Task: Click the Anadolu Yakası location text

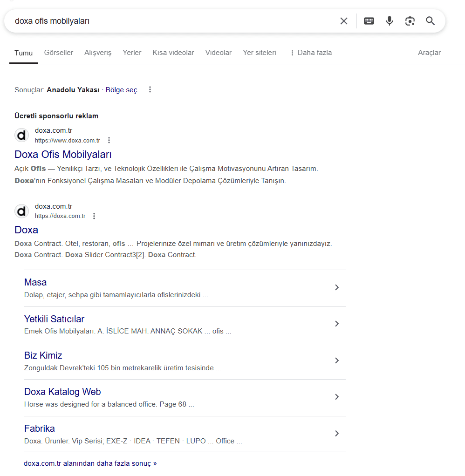Action: (73, 90)
